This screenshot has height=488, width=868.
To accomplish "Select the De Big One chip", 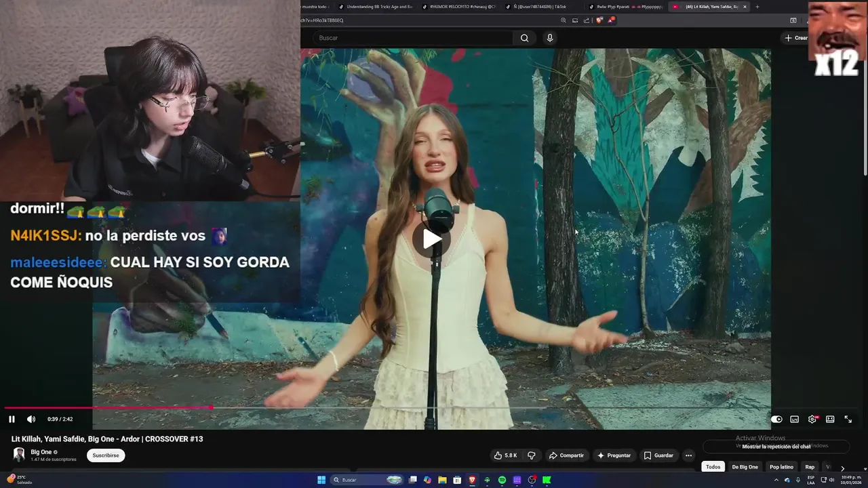I will (x=745, y=467).
